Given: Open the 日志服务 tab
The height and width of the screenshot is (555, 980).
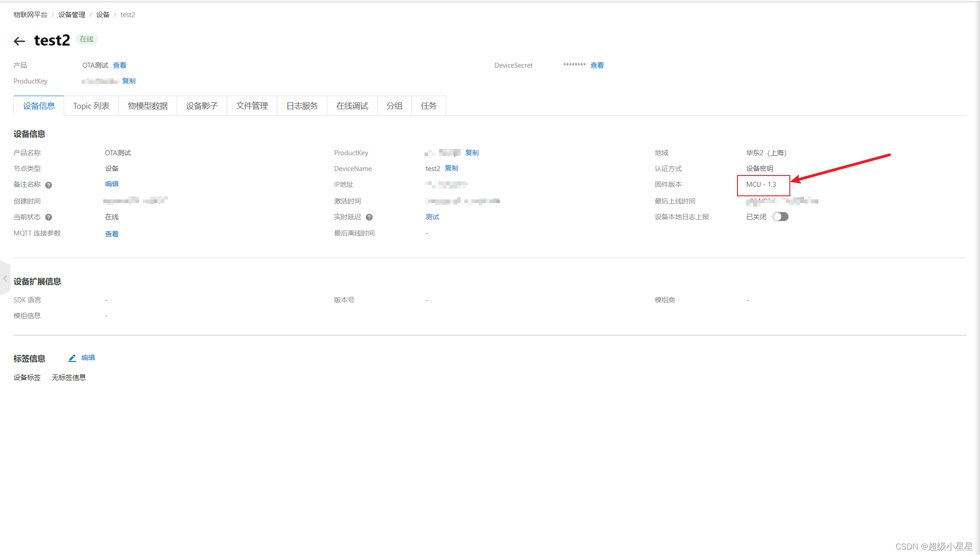Looking at the screenshot, I should tap(302, 106).
